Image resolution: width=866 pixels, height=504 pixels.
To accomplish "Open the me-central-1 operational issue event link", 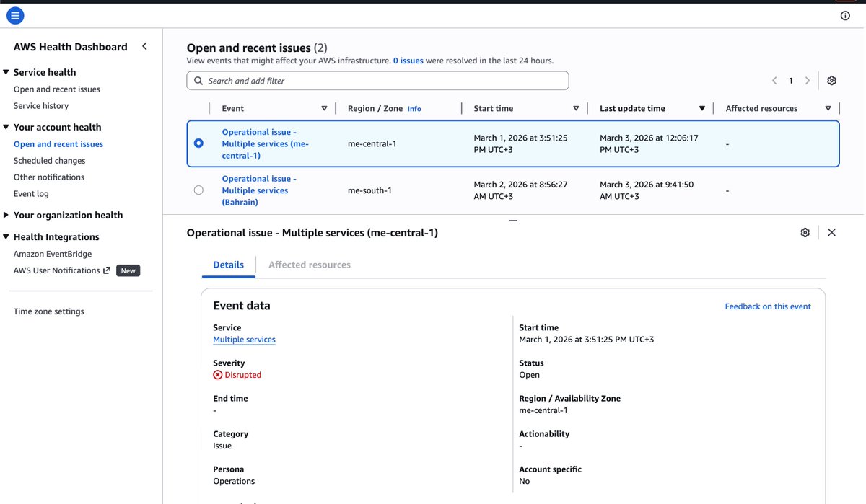I will pos(265,143).
